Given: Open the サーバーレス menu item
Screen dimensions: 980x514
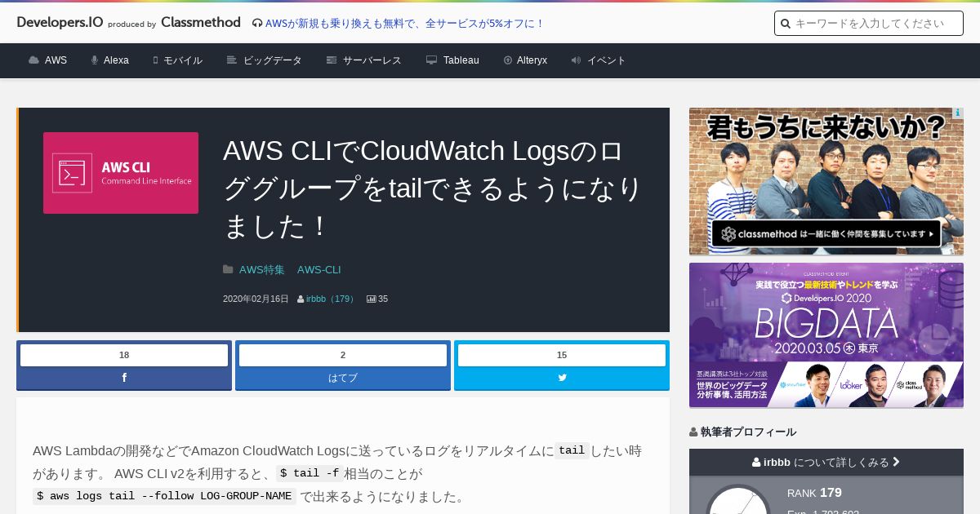Looking at the screenshot, I should pos(363,60).
